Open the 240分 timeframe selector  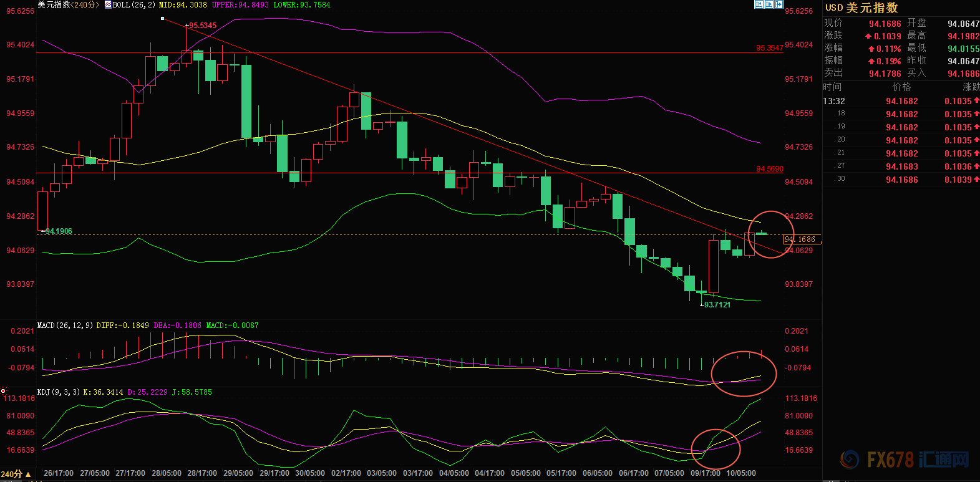(16, 474)
